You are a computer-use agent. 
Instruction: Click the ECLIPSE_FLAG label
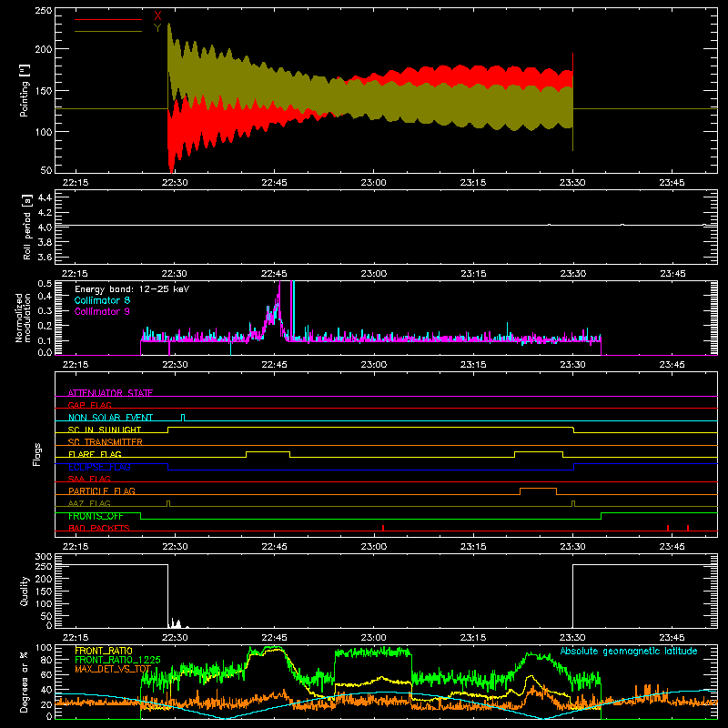(x=99, y=467)
